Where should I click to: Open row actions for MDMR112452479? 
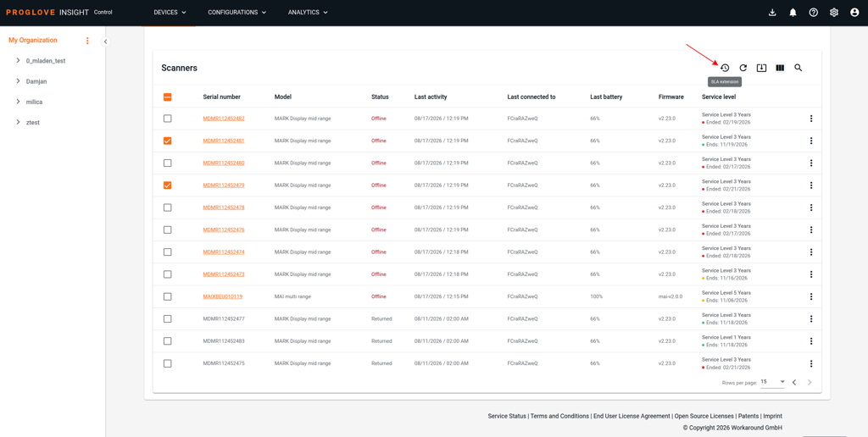pos(811,185)
